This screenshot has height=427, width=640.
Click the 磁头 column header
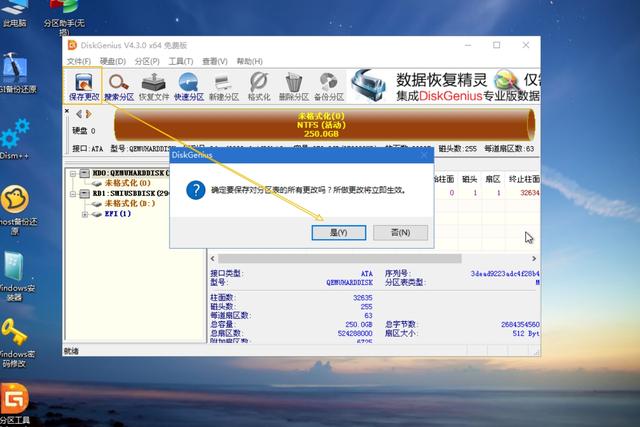point(469,179)
